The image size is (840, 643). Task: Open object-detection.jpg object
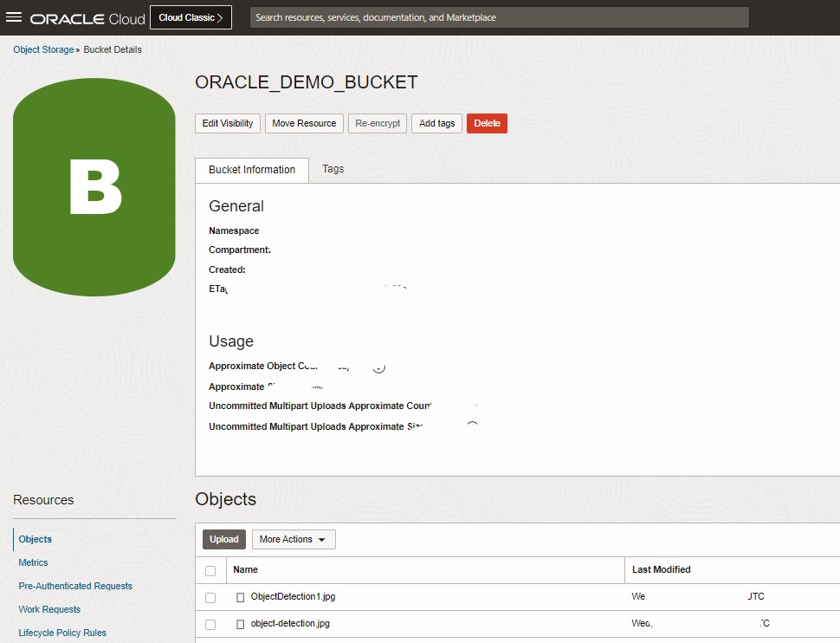pyautogui.click(x=290, y=623)
